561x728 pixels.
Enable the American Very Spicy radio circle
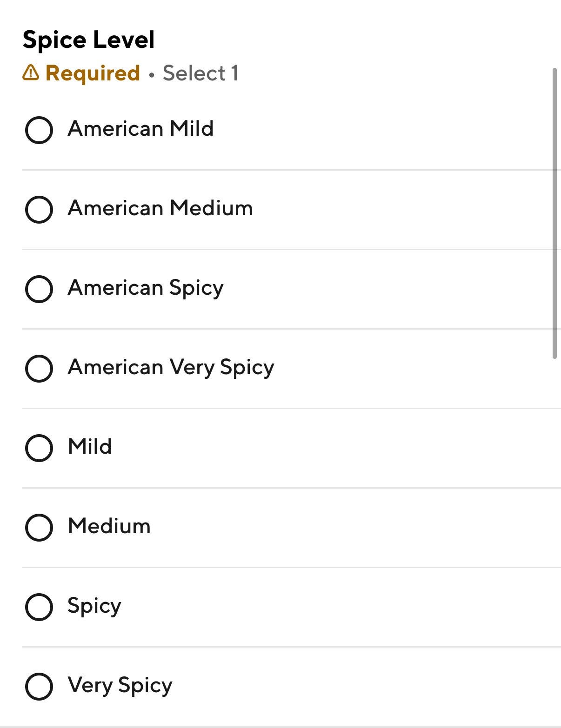point(39,368)
